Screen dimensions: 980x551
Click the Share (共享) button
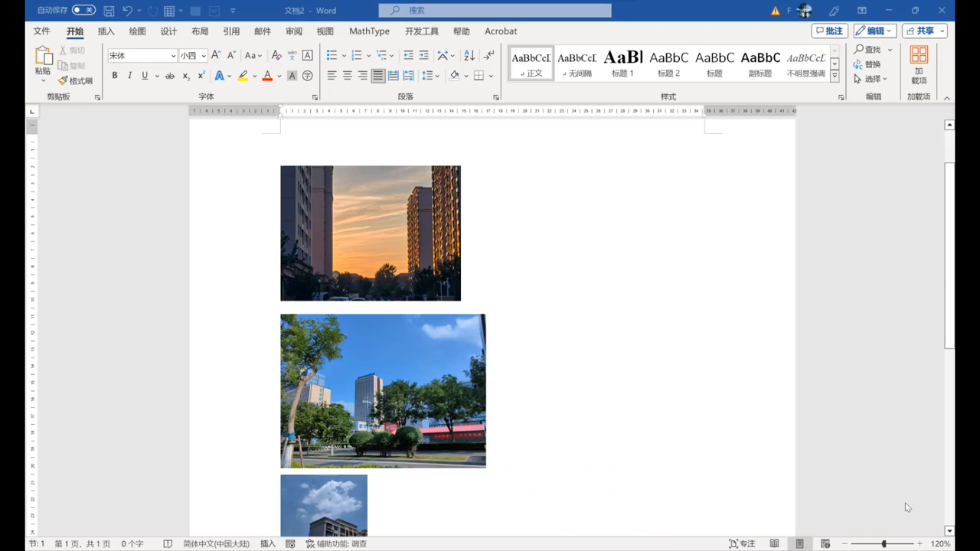[925, 31]
